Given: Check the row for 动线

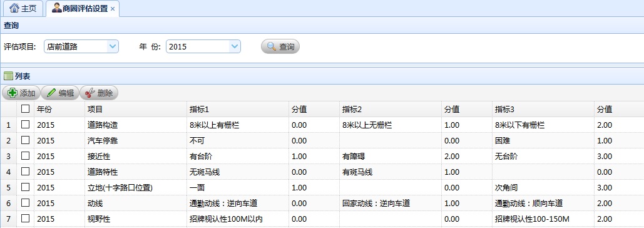Looking at the screenshot, I should [x=26, y=202].
